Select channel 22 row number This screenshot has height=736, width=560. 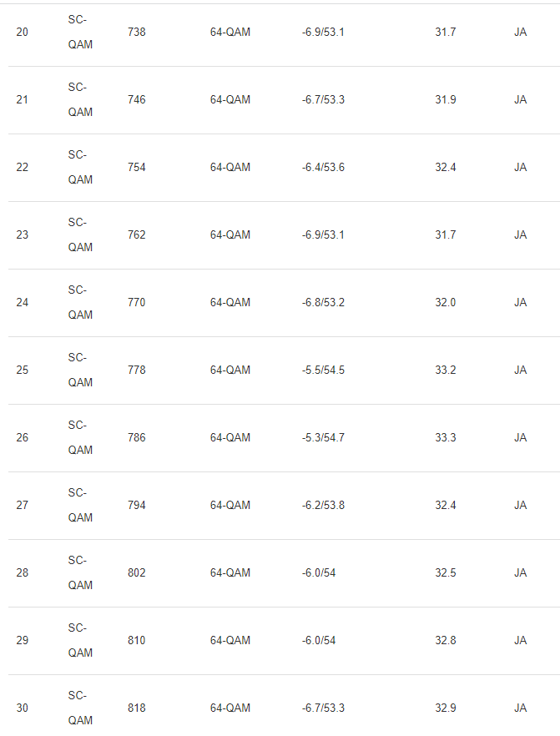click(x=22, y=168)
